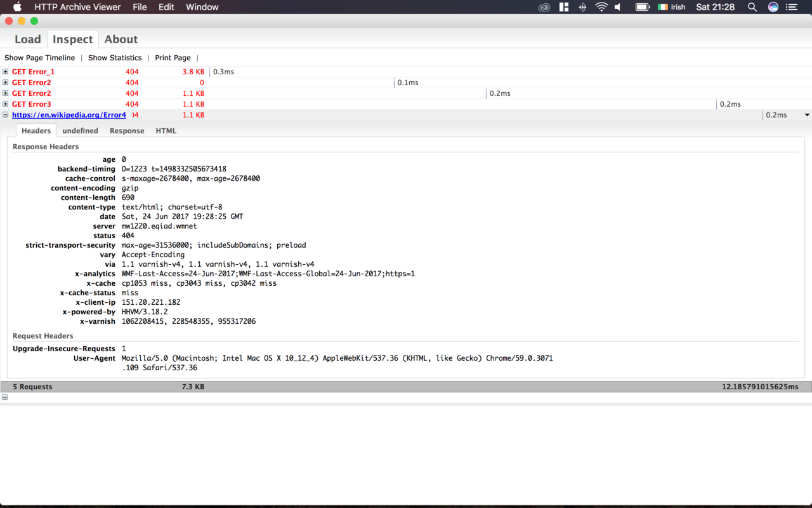This screenshot has height=508, width=812.
Task: Click Show Statistics
Action: coord(115,58)
